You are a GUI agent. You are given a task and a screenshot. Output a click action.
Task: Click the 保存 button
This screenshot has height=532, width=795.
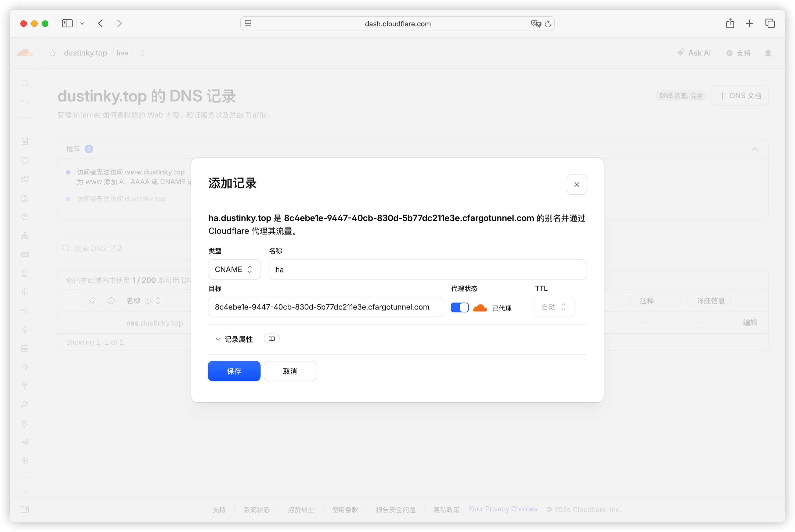pos(234,371)
